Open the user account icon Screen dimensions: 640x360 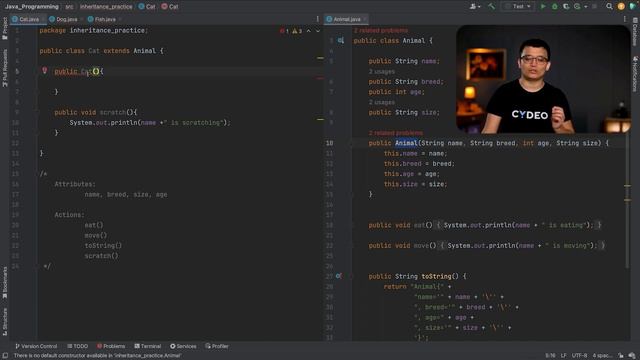[x=473, y=7]
